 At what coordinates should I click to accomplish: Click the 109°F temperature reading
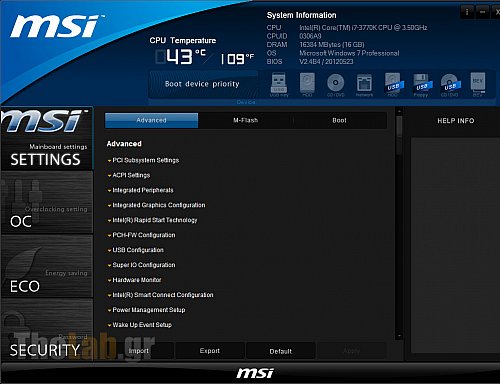point(238,59)
